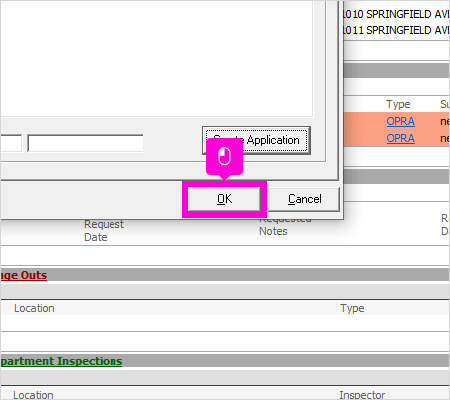The height and width of the screenshot is (400, 450).
Task: Open the red Change Outs section link
Action: 23,275
